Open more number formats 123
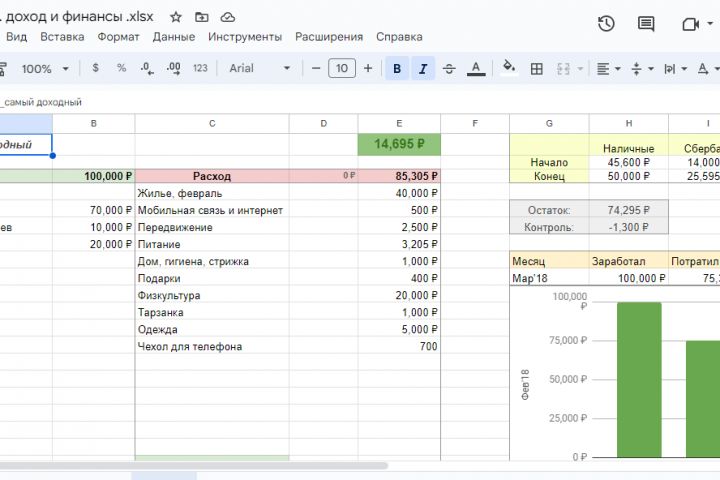 pyautogui.click(x=200, y=68)
